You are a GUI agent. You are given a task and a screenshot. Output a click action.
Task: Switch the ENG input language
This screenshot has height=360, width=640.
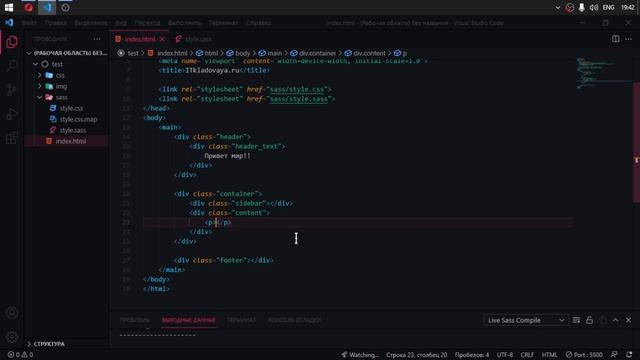[x=609, y=7]
